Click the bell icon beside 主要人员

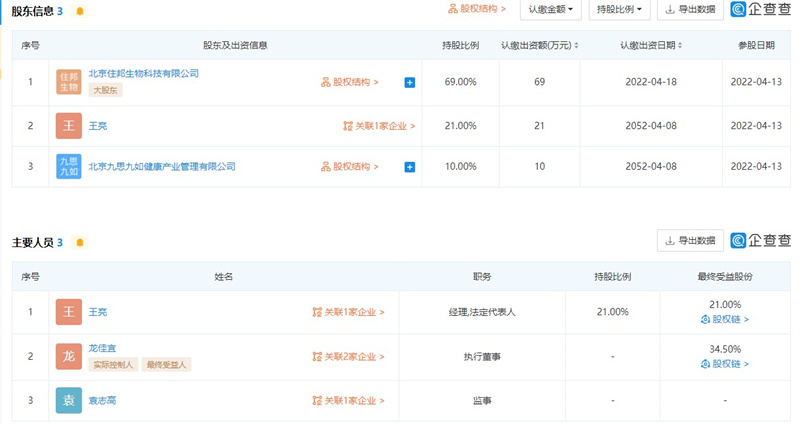click(80, 242)
